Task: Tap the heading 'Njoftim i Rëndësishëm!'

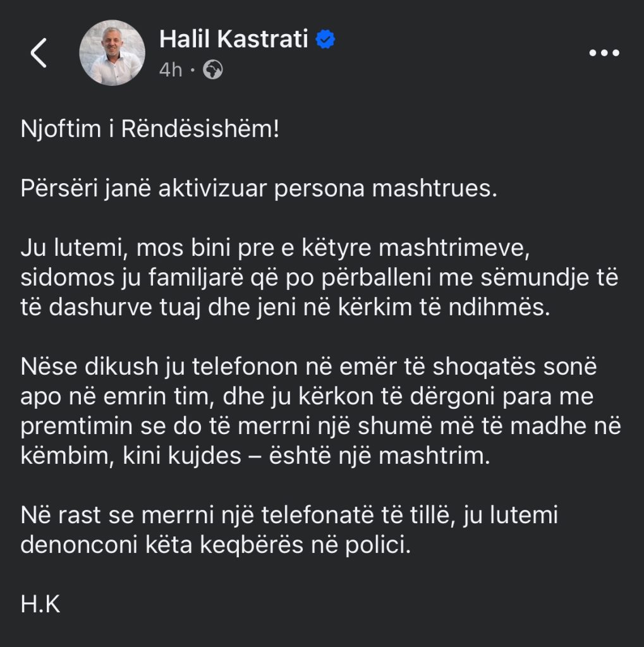Action: (150, 129)
